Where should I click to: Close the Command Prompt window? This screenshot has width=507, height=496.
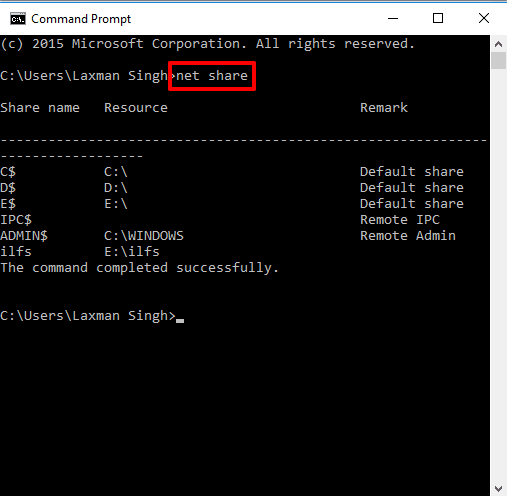tap(484, 18)
